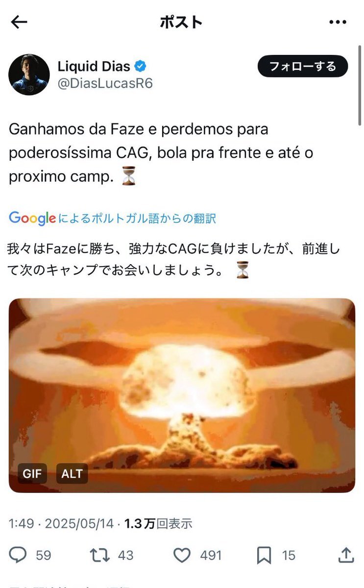Tap the back arrow icon

click(x=19, y=22)
